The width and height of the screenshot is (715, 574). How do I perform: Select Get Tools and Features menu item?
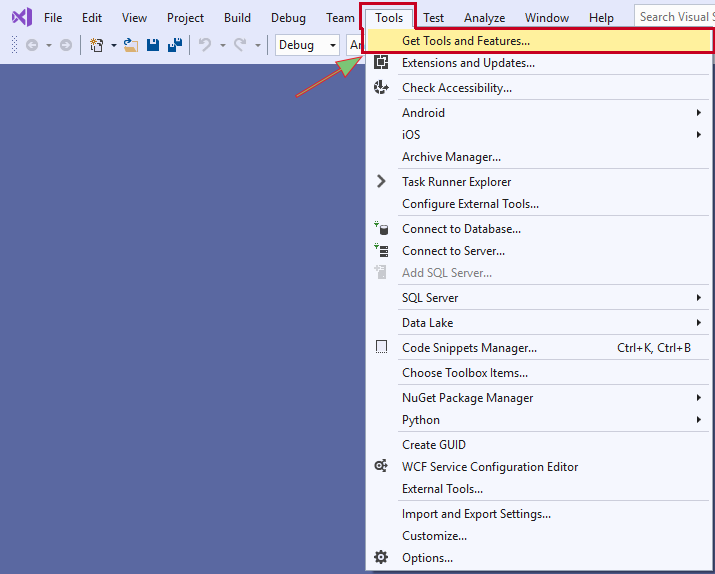click(466, 41)
